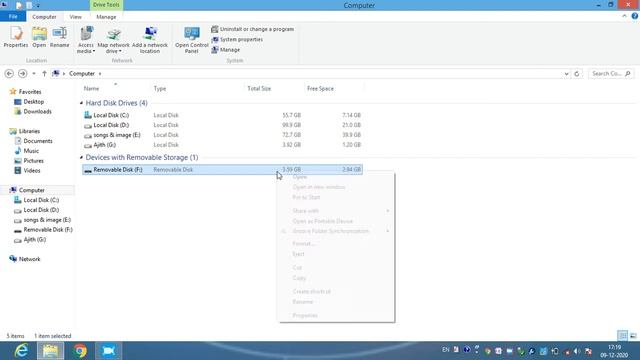640x360 pixels.
Task: Click the Properties ribbon icon
Action: tap(16, 37)
